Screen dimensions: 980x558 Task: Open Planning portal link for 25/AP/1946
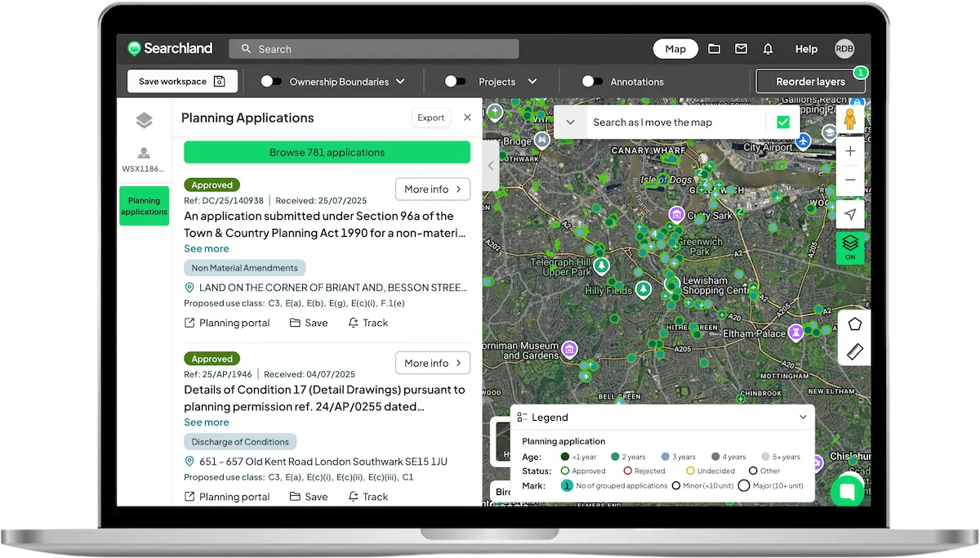tap(227, 497)
